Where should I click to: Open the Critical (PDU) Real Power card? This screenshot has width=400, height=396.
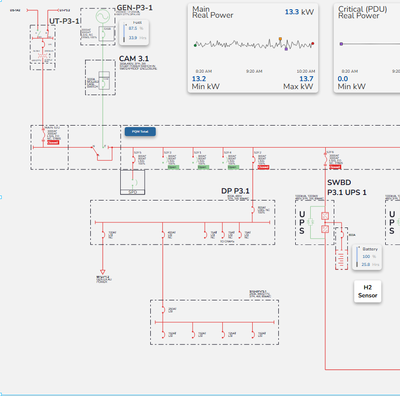[367, 48]
